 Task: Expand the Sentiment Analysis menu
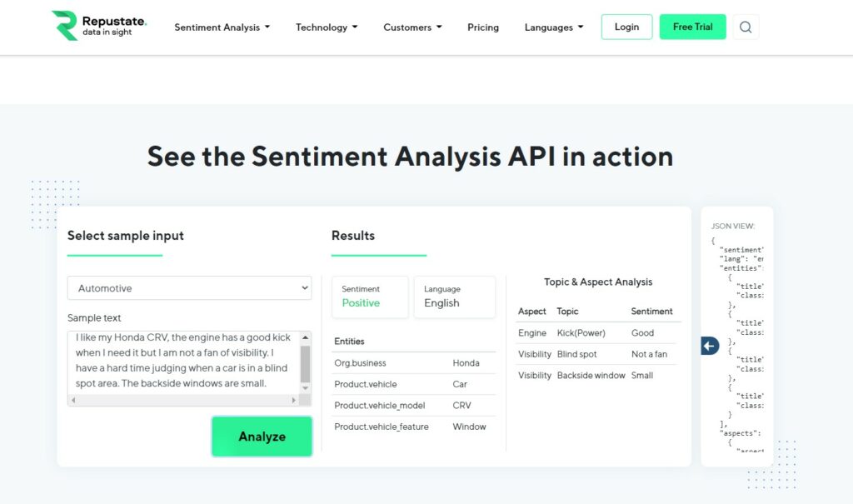(222, 27)
